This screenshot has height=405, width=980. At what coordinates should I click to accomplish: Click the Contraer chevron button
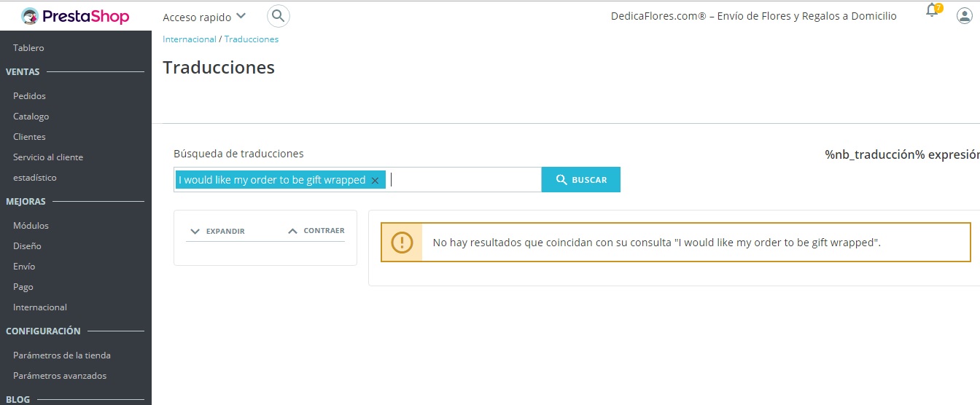point(316,231)
